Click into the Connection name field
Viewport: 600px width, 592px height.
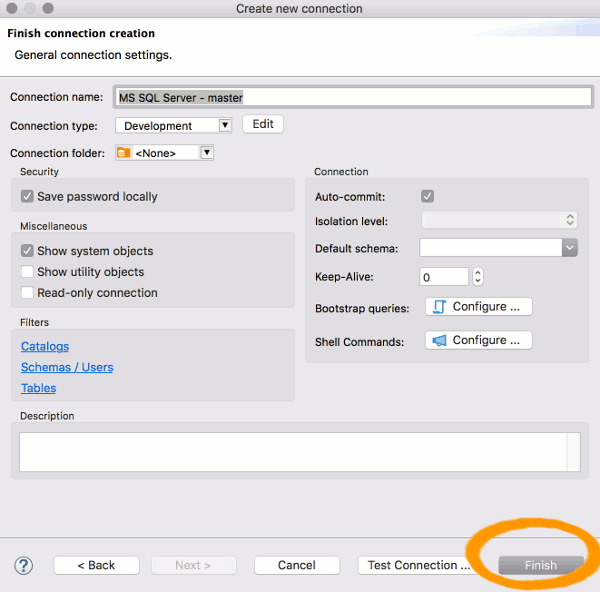point(353,97)
